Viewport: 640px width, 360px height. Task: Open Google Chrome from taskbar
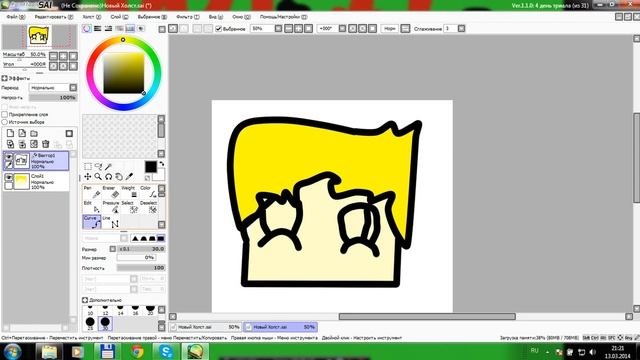(137, 351)
